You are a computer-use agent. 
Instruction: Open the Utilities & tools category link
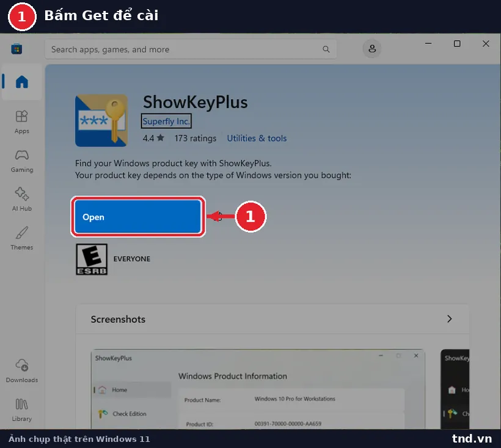257,138
